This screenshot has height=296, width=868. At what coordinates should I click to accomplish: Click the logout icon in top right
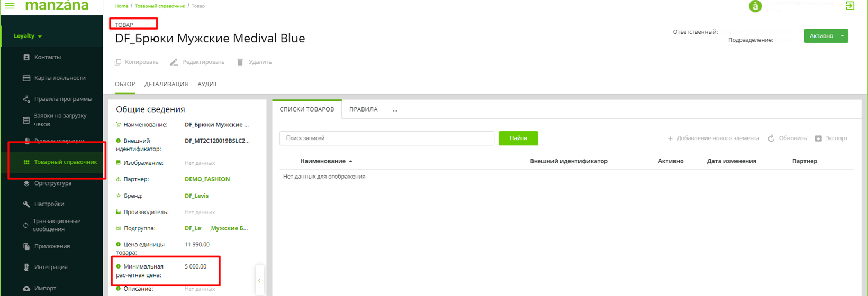[x=850, y=6]
